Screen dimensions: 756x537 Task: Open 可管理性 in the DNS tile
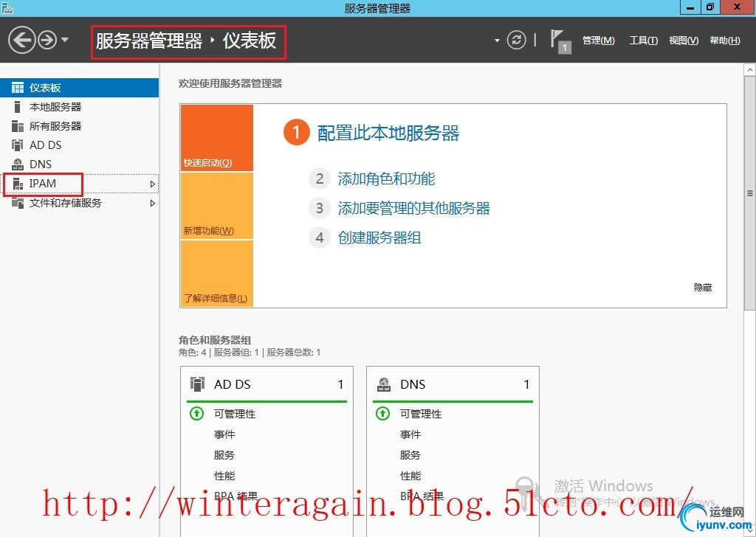click(x=421, y=414)
